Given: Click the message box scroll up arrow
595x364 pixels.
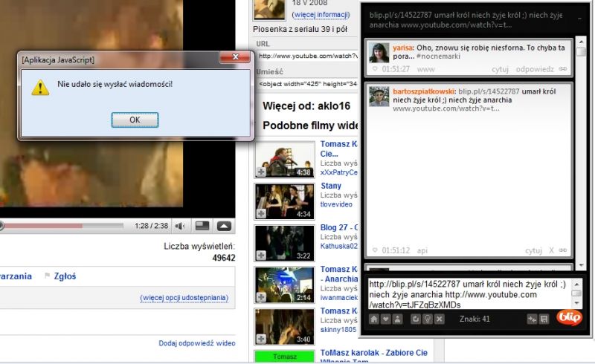Looking at the screenshot, I should click(576, 284).
